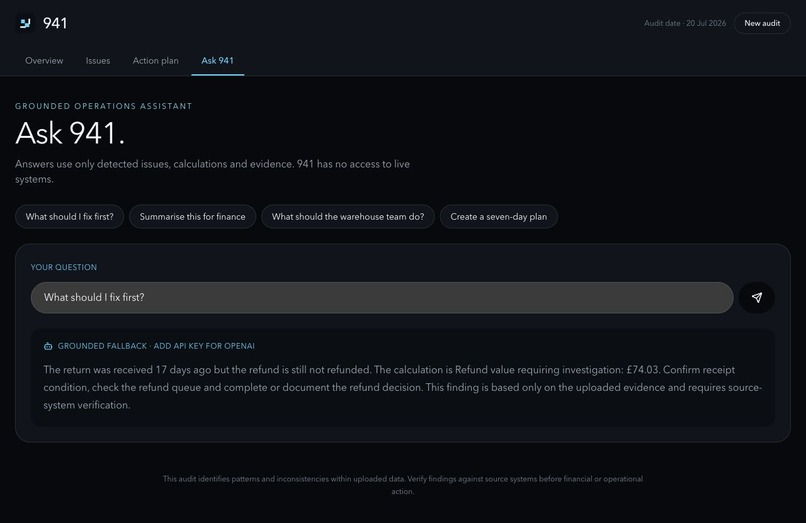Start a New audit
806x523 pixels.
[762, 23]
